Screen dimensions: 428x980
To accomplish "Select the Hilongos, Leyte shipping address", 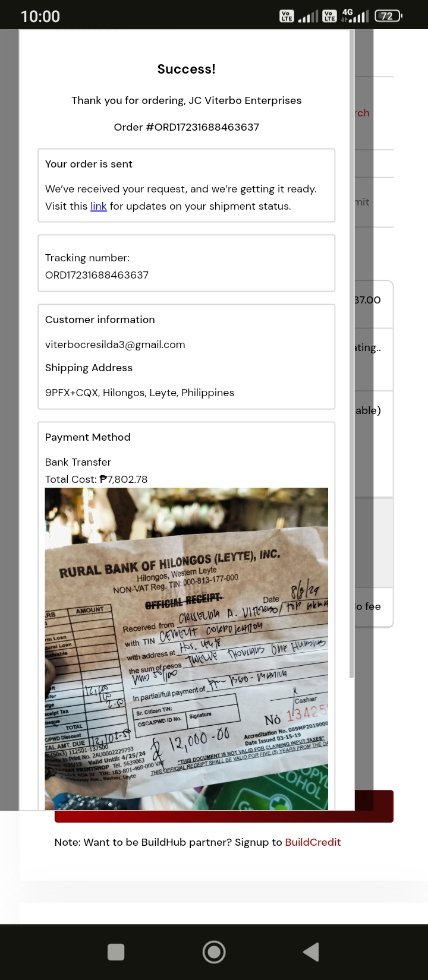I will [140, 393].
